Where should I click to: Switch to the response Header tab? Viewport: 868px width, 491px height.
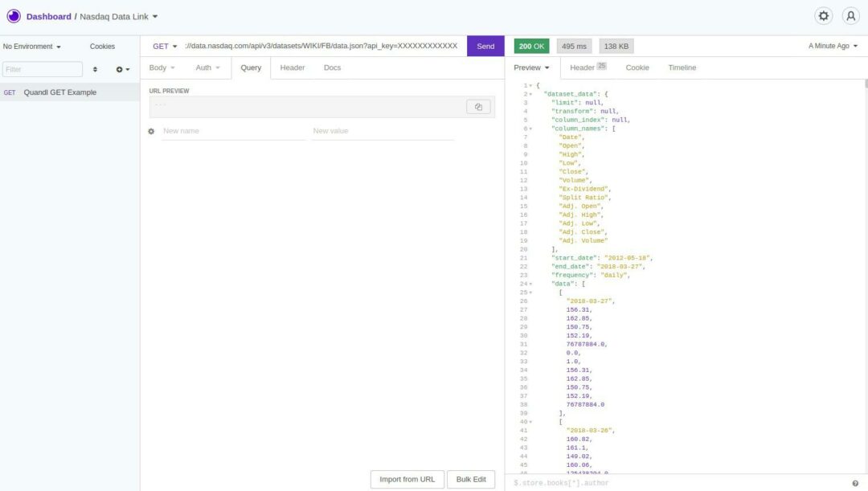582,68
